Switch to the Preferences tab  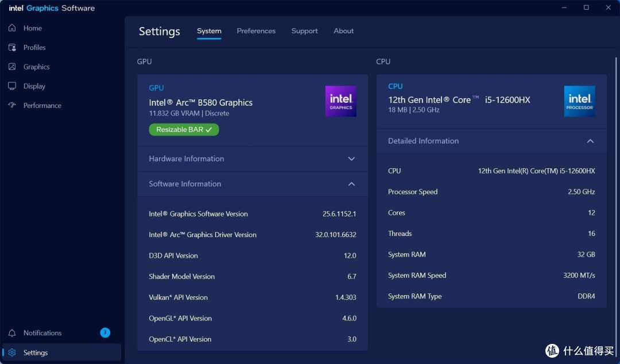256,31
